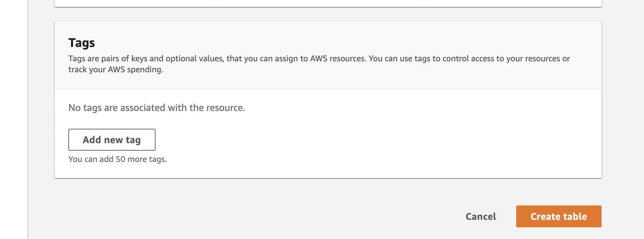This screenshot has width=644, height=239.
Task: Click the orange Create table button
Action: click(559, 216)
